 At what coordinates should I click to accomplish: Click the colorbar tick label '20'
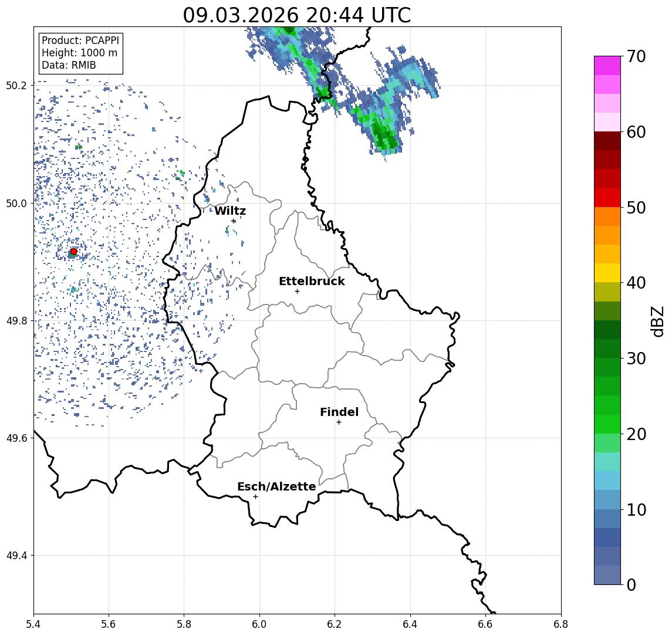click(x=636, y=434)
